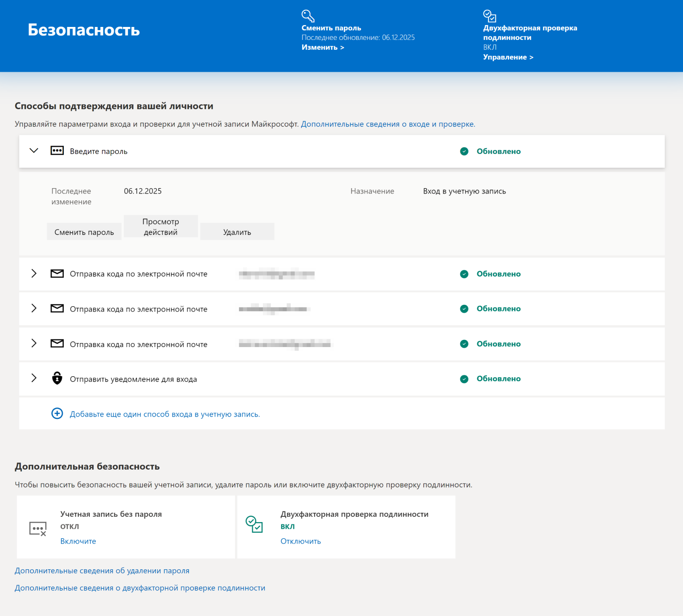Enable passwordless account via Включите link
The width and height of the screenshot is (683, 616).
(x=78, y=541)
